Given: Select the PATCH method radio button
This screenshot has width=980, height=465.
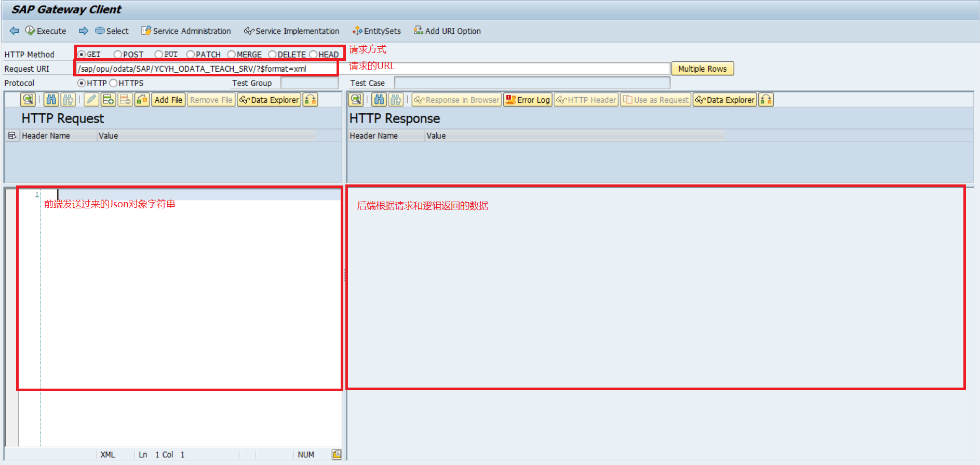Looking at the screenshot, I should pos(191,55).
